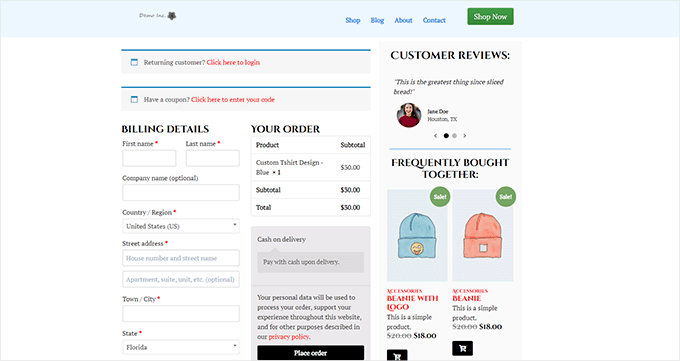680x361 pixels.
Task: Add Beanie with Logo to cart icon
Action: tap(397, 355)
